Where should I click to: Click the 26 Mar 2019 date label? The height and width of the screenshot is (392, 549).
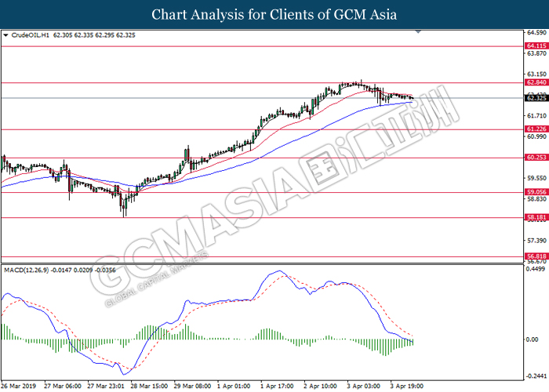[19, 386]
